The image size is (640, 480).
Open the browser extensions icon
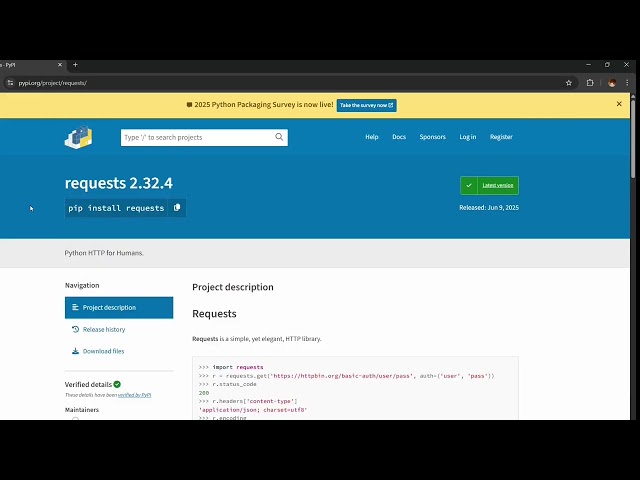[590, 83]
